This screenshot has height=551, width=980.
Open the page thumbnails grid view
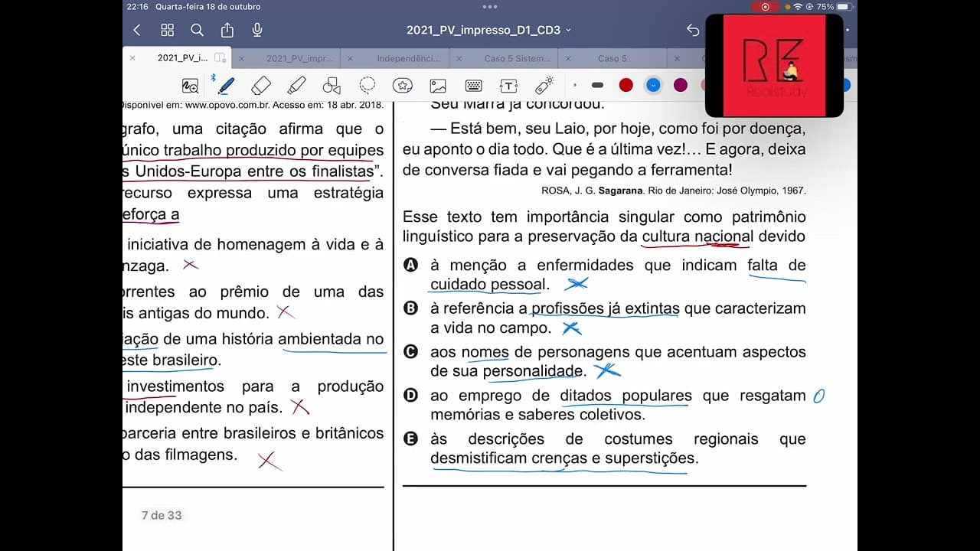coord(167,30)
